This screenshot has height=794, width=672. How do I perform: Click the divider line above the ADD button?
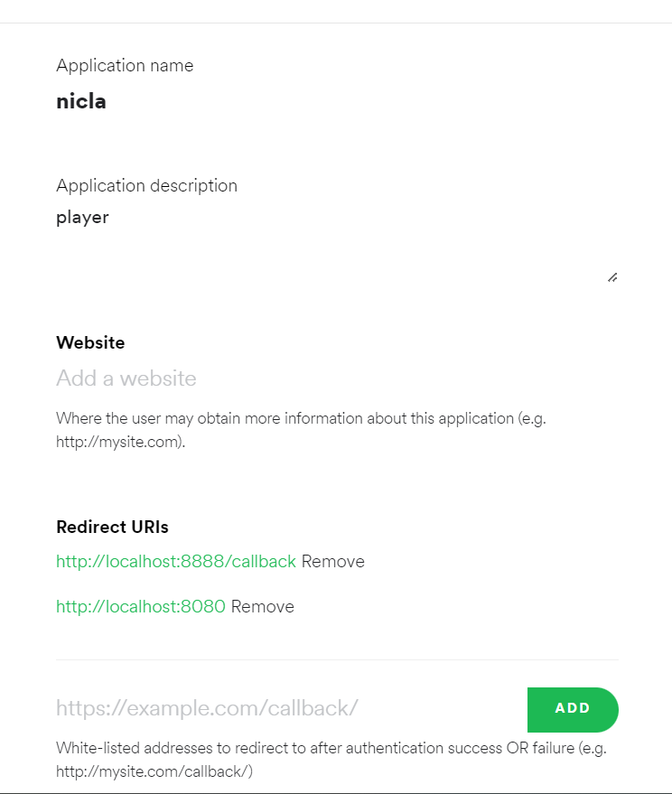337,659
